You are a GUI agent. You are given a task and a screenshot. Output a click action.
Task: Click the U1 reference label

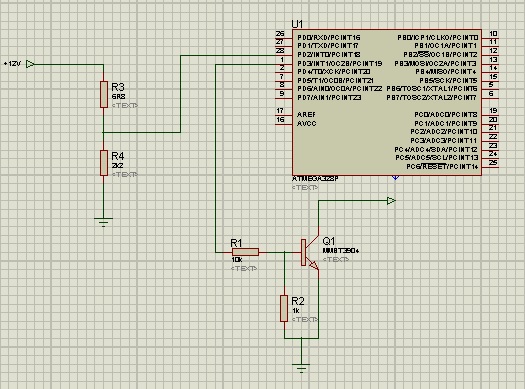tap(297, 24)
